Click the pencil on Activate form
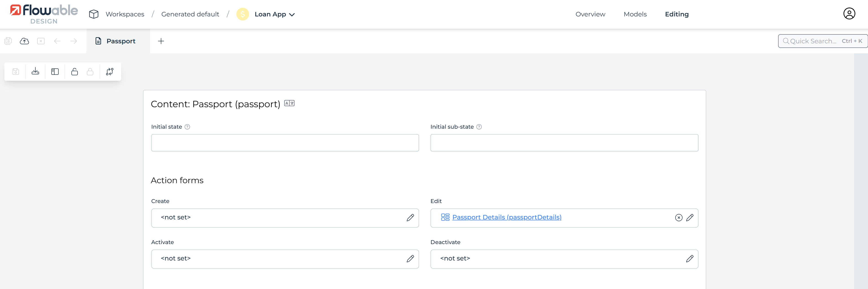 point(410,259)
